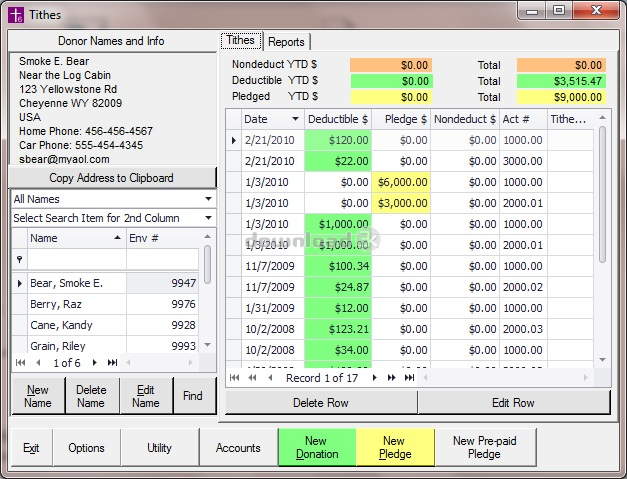Click the $6,000.00 pledge cell
Viewport: 627px width, 479px height.
click(401, 182)
